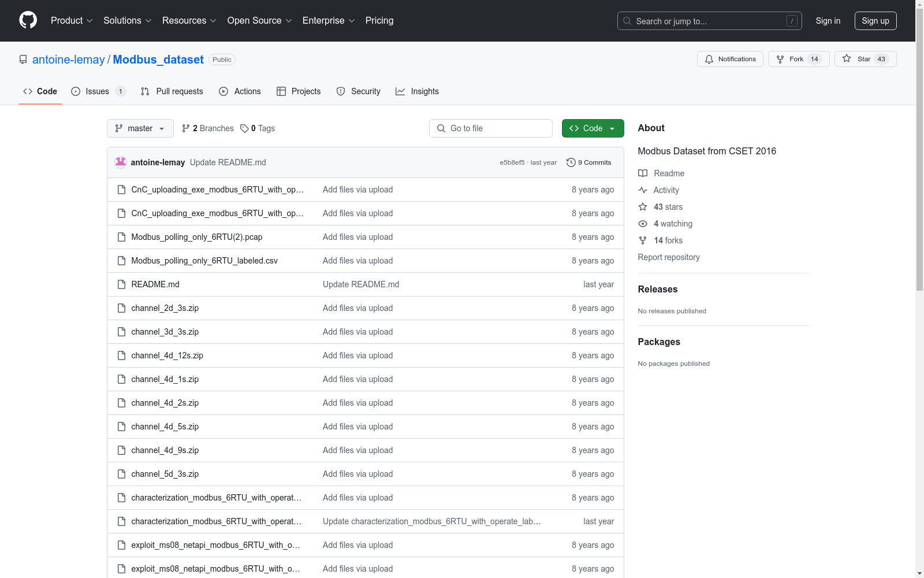Click the file icon for channel_2d_3s.zip
This screenshot has height=578, width=924.
pyautogui.click(x=121, y=308)
